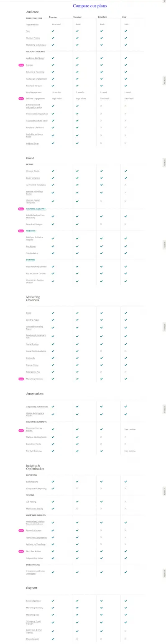Image resolution: width=166 pixels, height=644 pixels.
Task: Select the Premium plan column header
Action: pyautogui.click(x=53, y=18)
